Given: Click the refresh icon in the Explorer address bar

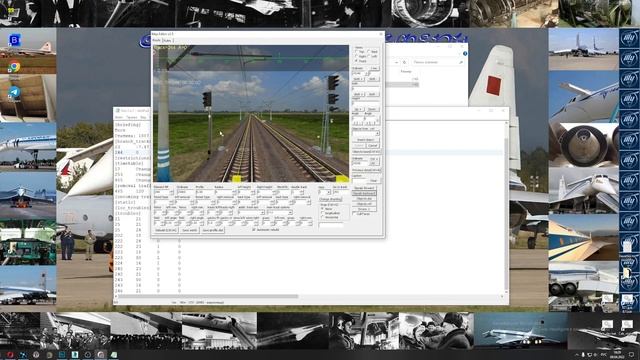Looking at the screenshot, I should (404, 62).
